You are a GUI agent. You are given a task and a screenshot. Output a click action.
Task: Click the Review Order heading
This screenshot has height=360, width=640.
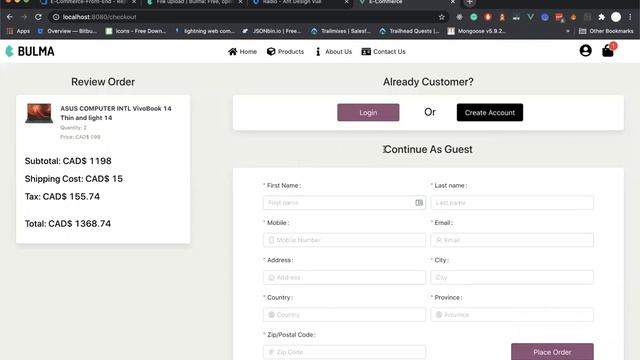pos(103,82)
